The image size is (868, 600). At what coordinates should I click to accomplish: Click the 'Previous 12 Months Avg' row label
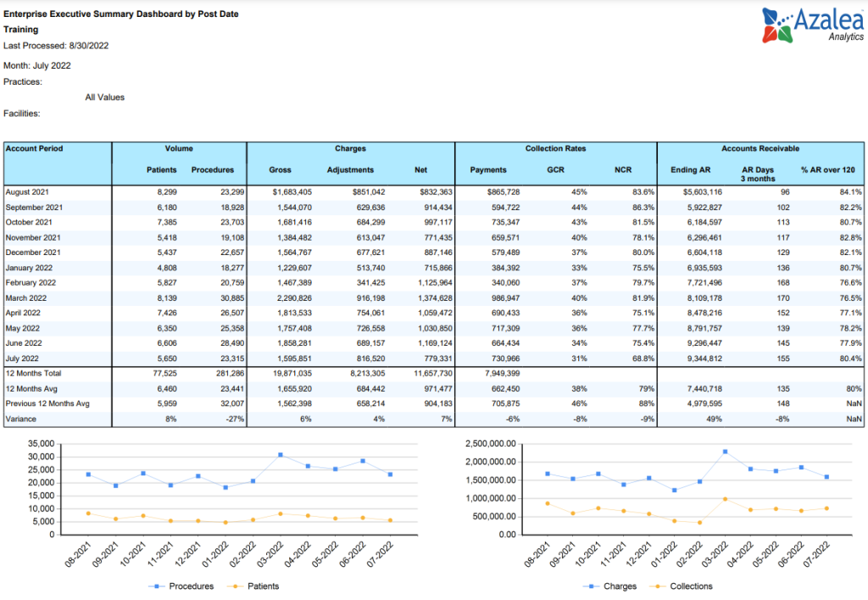coord(47,403)
